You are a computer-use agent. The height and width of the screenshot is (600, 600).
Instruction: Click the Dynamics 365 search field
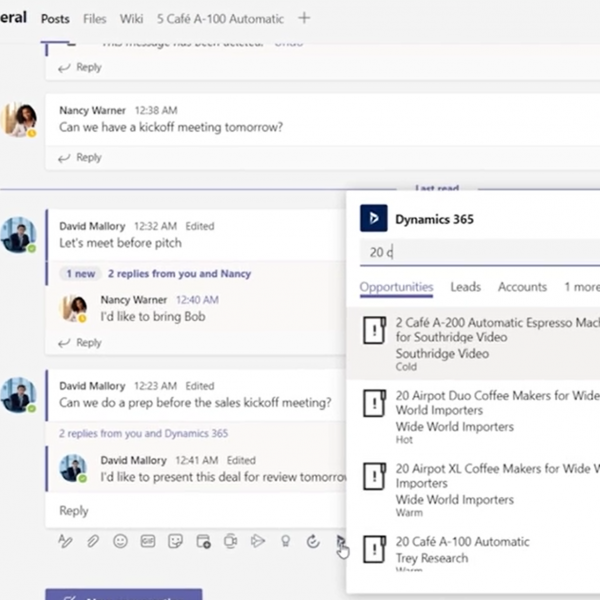click(x=480, y=252)
